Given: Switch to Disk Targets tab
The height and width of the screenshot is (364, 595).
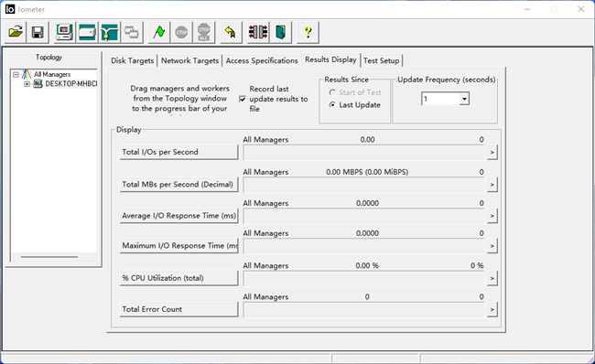Looking at the screenshot, I should point(132,60).
